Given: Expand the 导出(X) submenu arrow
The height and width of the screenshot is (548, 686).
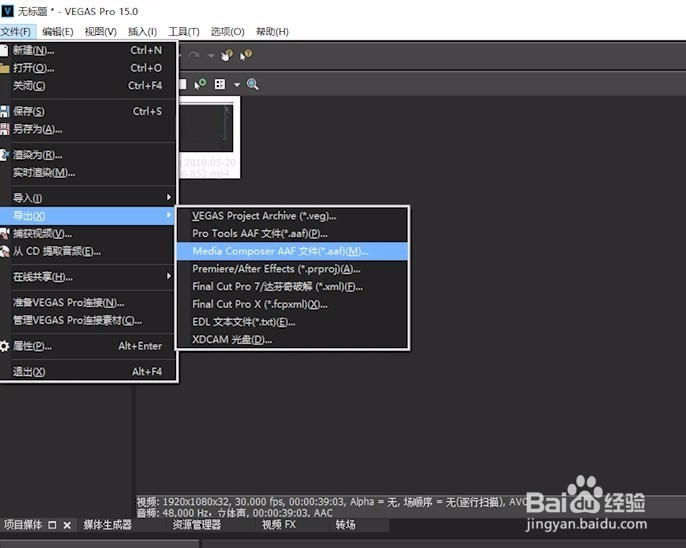Looking at the screenshot, I should coord(169,215).
